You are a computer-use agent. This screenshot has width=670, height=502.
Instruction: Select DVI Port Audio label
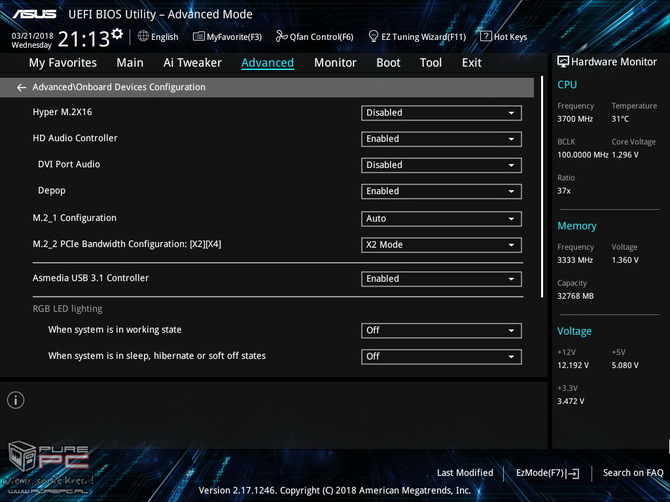(69, 164)
